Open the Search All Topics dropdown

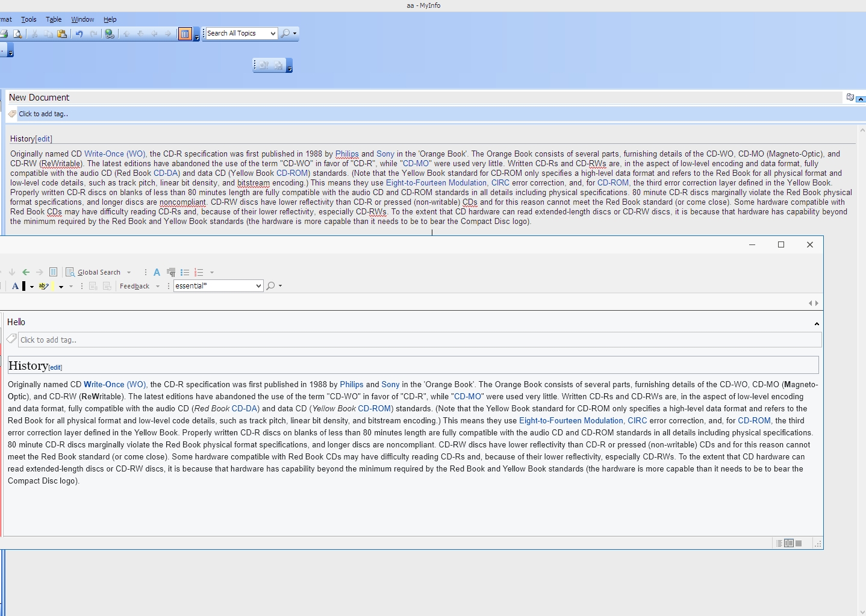coord(273,34)
